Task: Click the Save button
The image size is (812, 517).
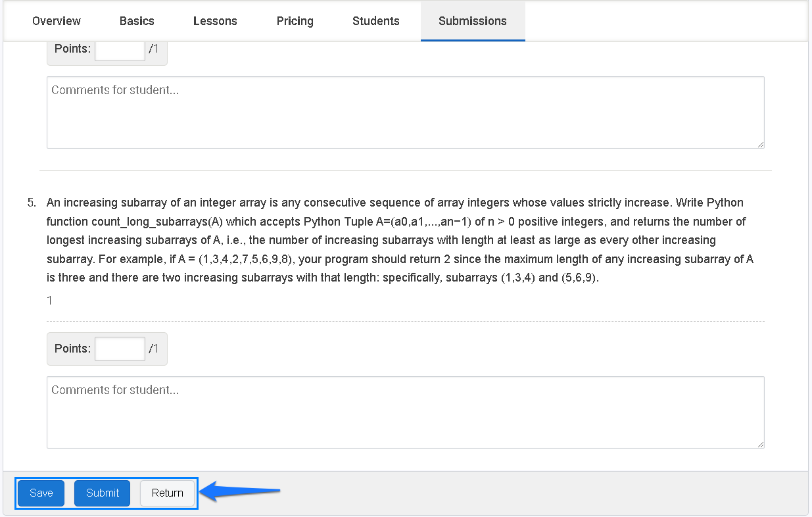Action: tap(41, 493)
